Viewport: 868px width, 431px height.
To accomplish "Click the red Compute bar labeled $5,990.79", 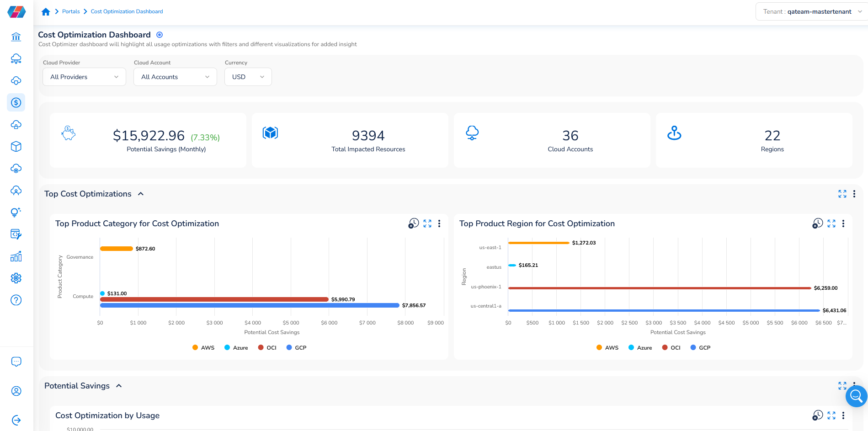I will pos(214,299).
